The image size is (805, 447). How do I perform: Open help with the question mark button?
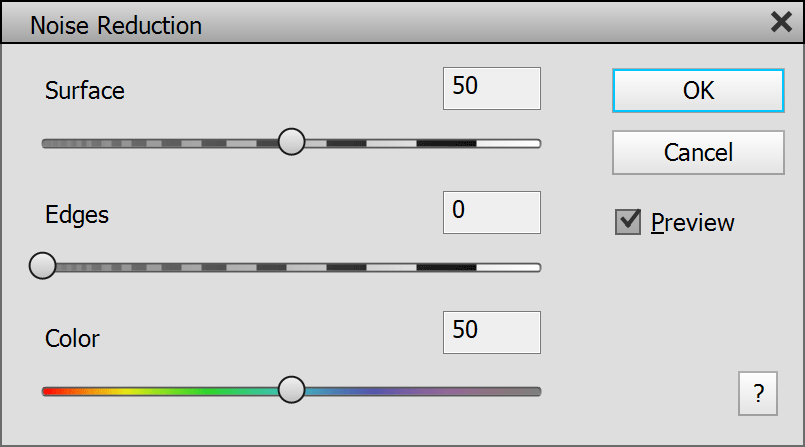click(x=758, y=394)
